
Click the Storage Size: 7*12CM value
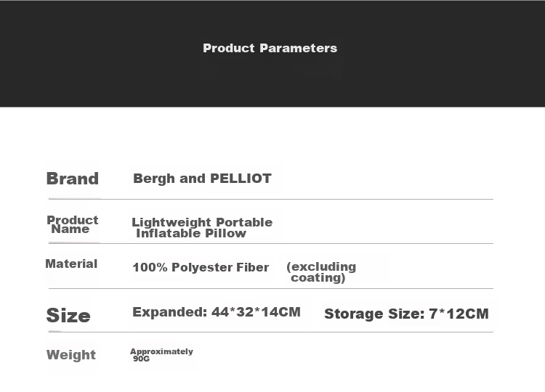406,314
